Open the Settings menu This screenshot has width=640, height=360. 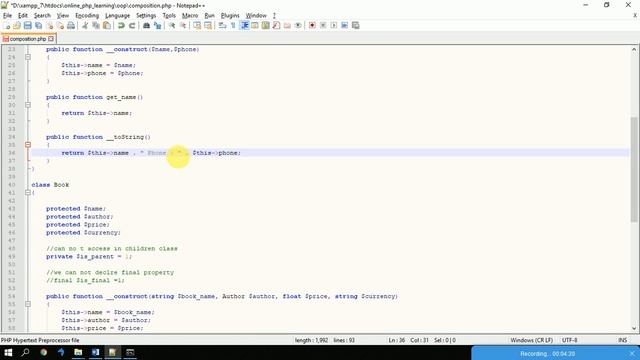pyautogui.click(x=146, y=16)
